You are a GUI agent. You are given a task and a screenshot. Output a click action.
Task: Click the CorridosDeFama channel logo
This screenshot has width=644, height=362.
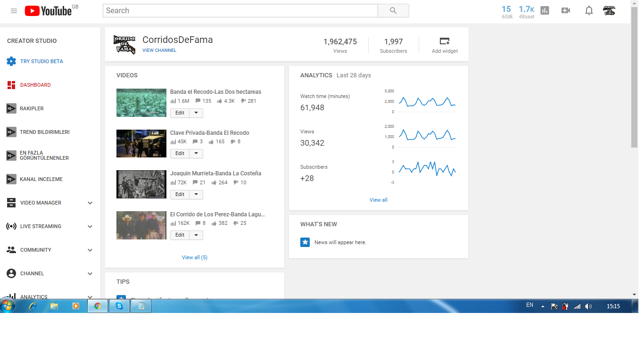(x=124, y=44)
